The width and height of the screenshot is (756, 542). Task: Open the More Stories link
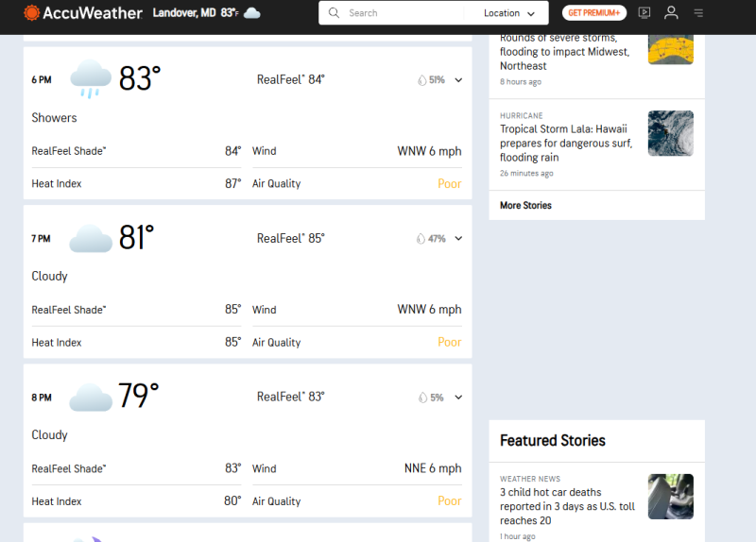[x=525, y=205]
